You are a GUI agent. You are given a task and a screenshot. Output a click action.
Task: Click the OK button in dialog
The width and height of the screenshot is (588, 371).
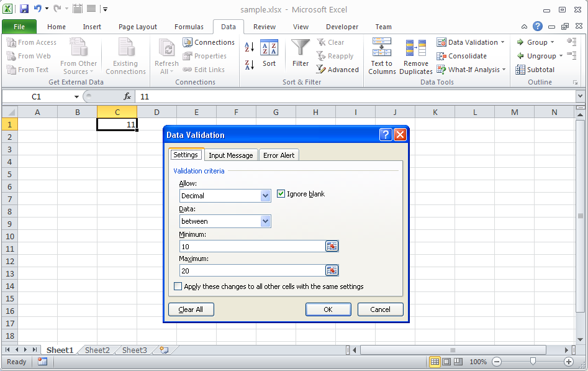coord(328,309)
